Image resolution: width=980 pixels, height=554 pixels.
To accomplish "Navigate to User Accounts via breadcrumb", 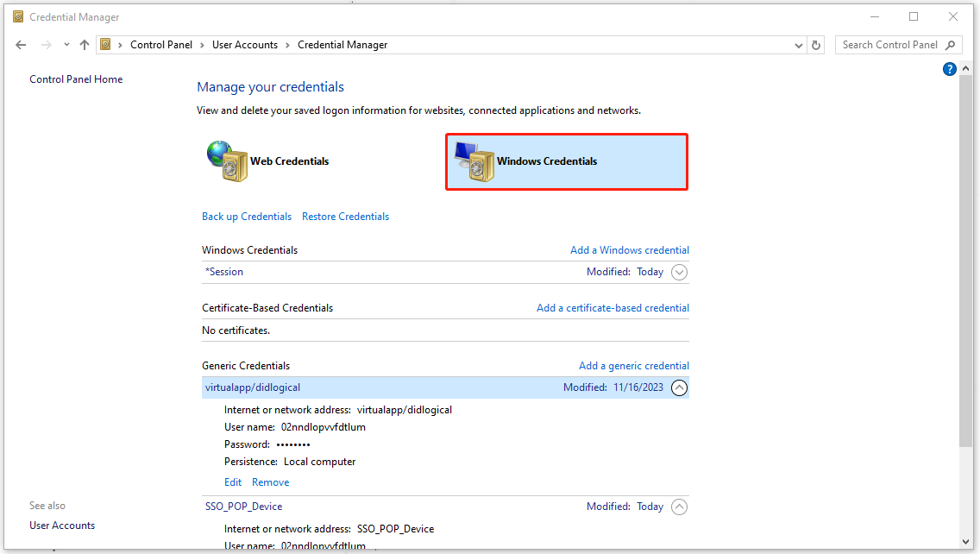I will 245,44.
